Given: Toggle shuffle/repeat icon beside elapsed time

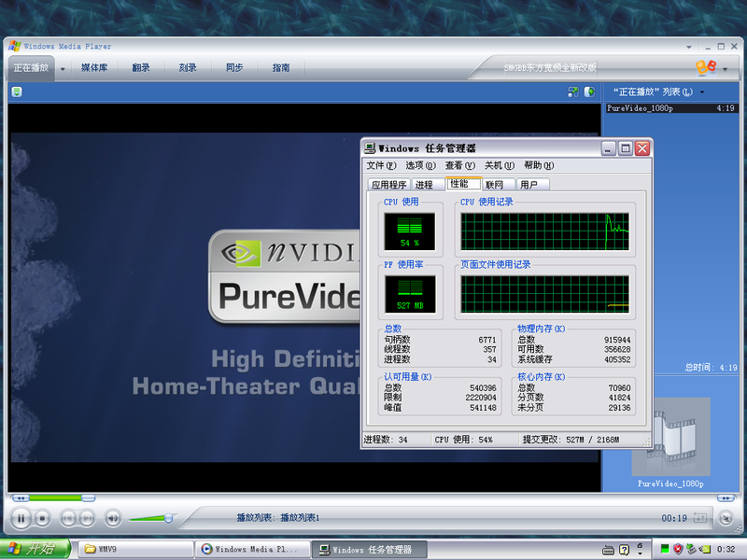Looking at the screenshot, I should (x=699, y=518).
